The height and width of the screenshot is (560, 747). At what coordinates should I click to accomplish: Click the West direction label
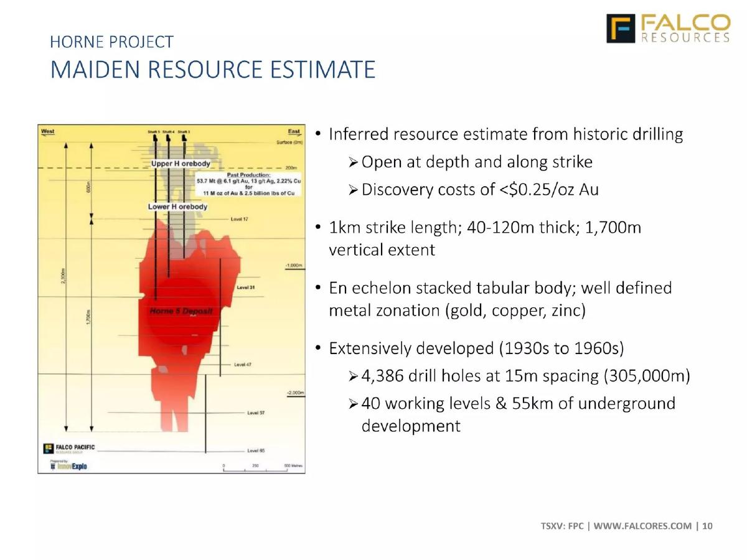click(47, 131)
